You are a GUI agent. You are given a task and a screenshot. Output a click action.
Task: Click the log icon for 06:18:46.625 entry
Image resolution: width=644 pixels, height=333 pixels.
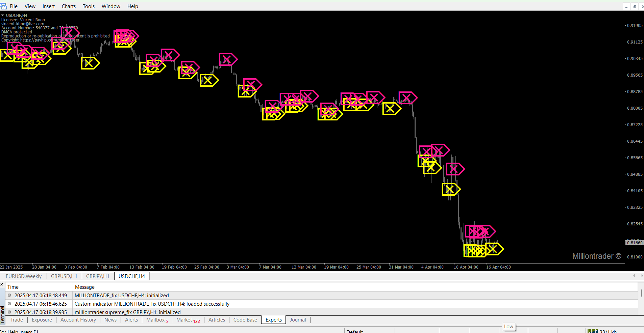9,304
